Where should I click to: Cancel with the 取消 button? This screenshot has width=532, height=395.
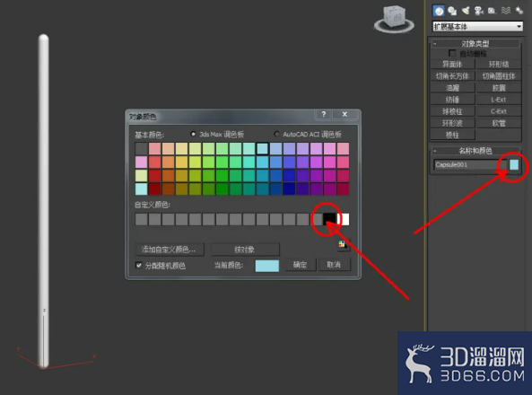334,265
